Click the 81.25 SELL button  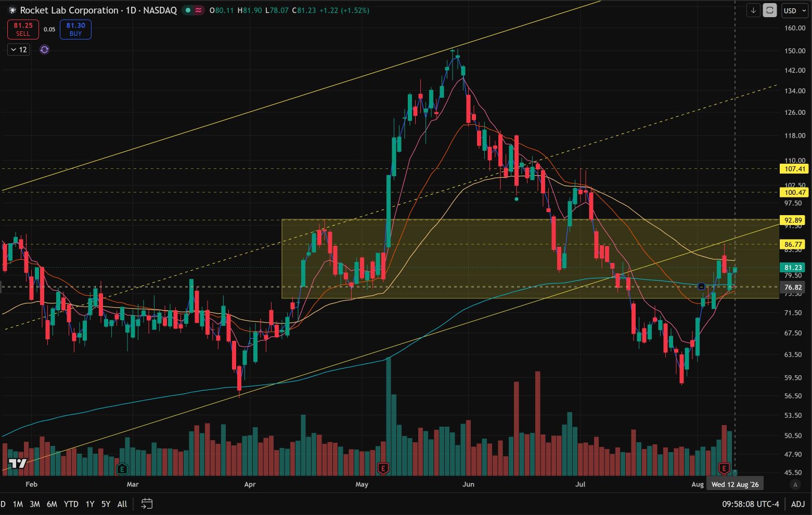(23, 29)
